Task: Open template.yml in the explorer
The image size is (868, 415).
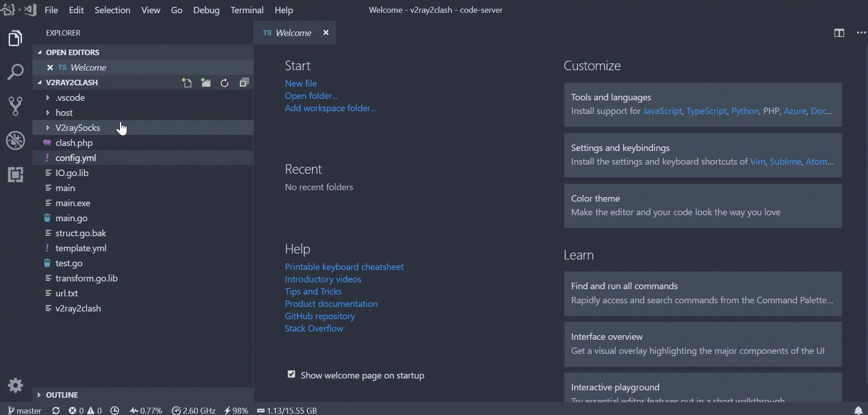Action: (x=143, y=248)
